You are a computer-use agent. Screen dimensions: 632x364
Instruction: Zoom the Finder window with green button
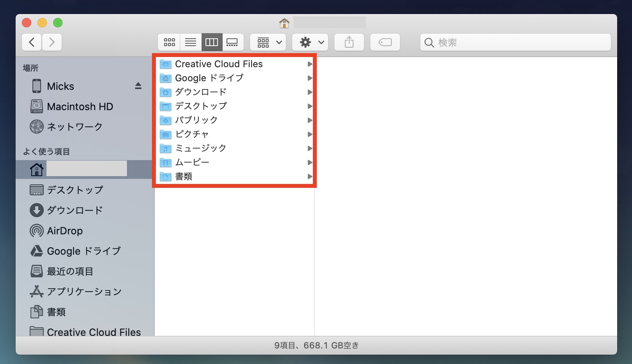tap(58, 23)
